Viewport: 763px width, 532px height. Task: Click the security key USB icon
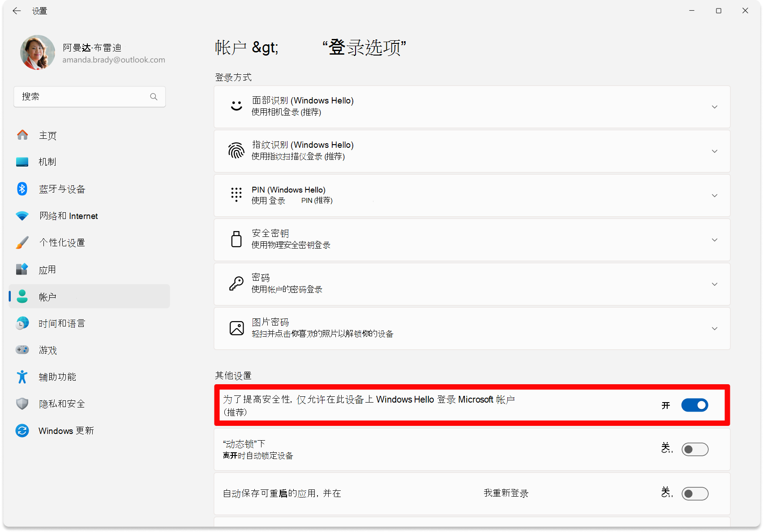pyautogui.click(x=236, y=239)
